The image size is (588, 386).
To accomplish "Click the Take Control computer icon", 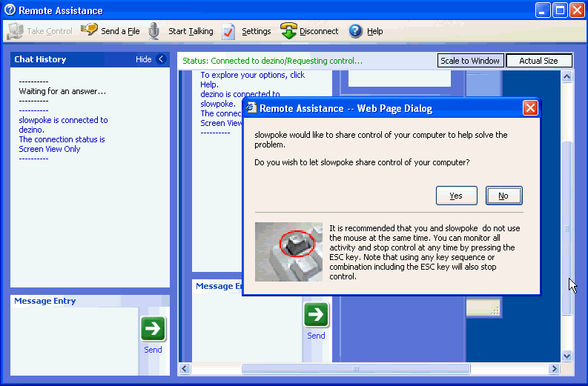I will [x=15, y=31].
